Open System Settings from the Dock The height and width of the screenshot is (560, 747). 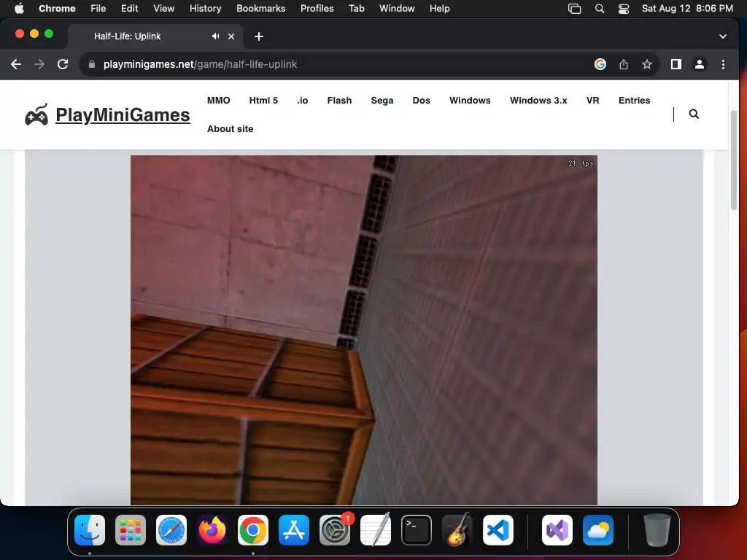coord(335,530)
